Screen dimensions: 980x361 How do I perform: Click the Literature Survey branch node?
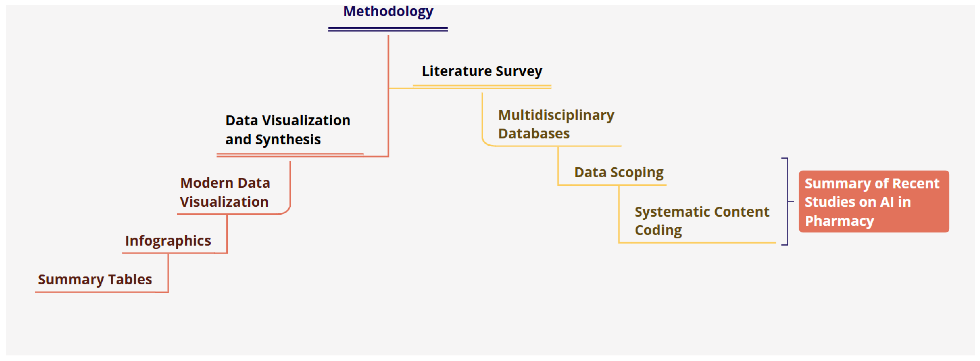pyautogui.click(x=482, y=71)
